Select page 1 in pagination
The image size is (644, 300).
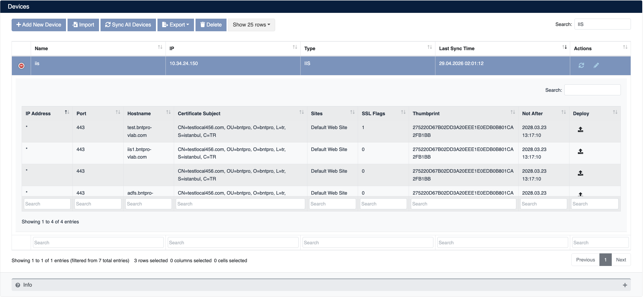point(605,260)
